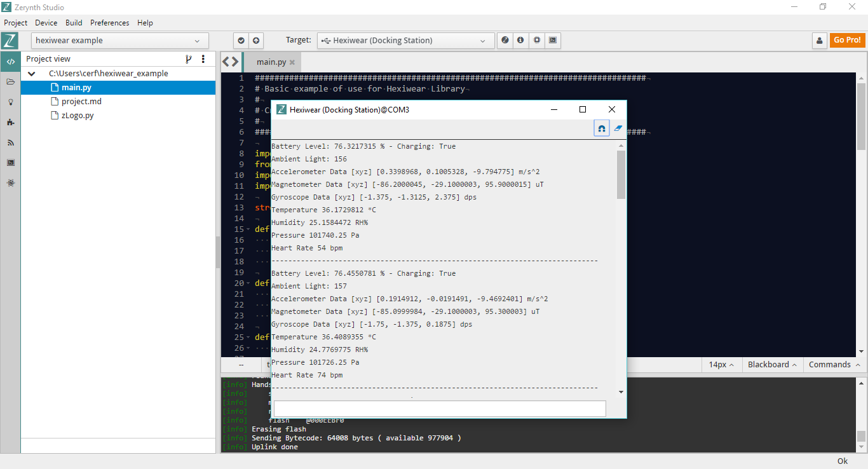Open the projects folder sidebar icon
Image resolution: width=868 pixels, height=469 pixels.
coord(10,82)
